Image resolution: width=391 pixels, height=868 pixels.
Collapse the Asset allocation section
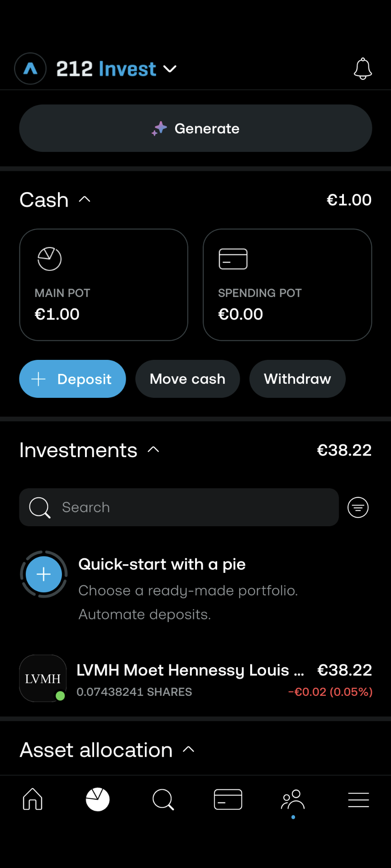point(189,750)
